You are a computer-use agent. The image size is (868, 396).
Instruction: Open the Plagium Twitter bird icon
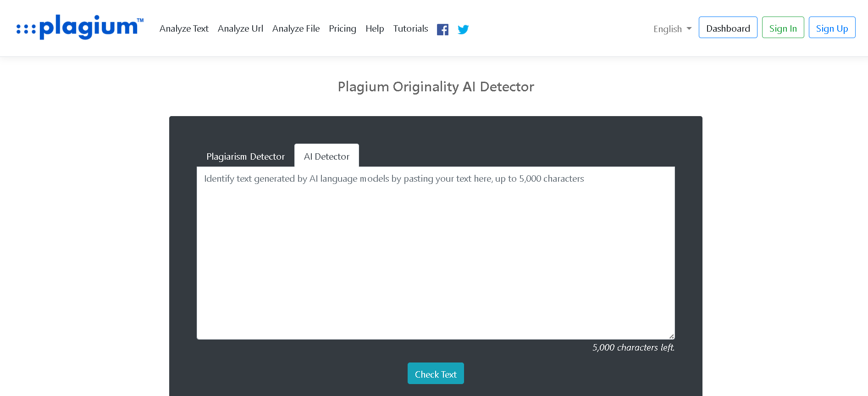coord(463,29)
